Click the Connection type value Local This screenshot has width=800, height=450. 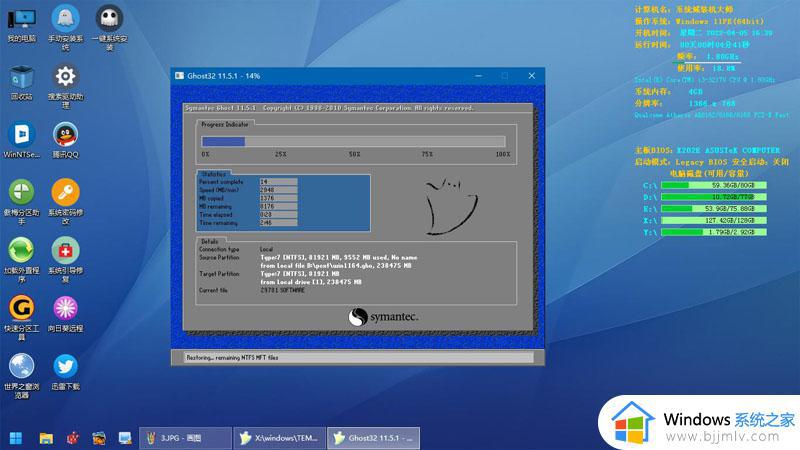[x=266, y=249]
